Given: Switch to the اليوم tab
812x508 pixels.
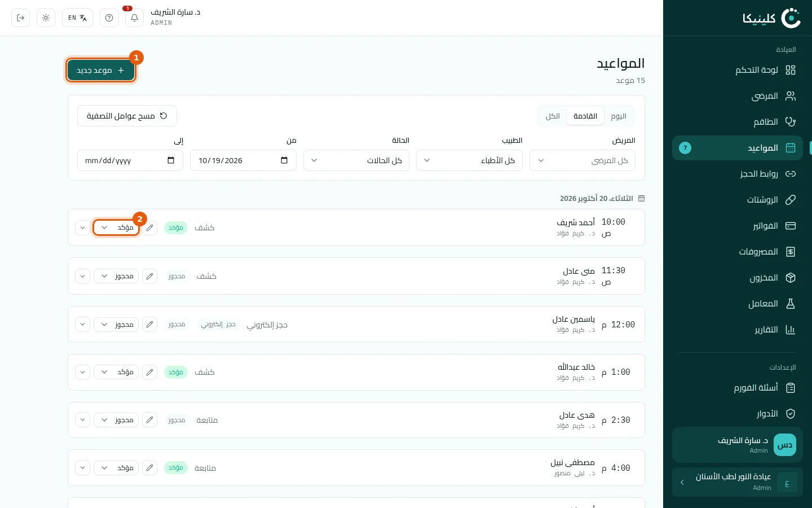Looking at the screenshot, I should pyautogui.click(x=619, y=116).
